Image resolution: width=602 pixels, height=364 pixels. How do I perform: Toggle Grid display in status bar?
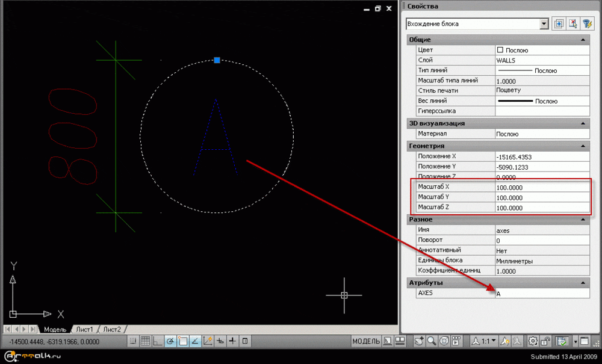pos(144,341)
